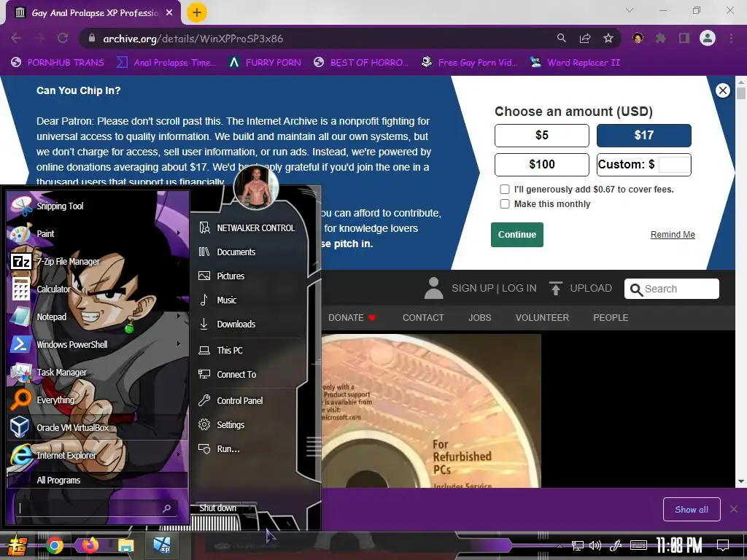Click the green Continue button
Viewport: 747px width, 560px height.
(517, 235)
